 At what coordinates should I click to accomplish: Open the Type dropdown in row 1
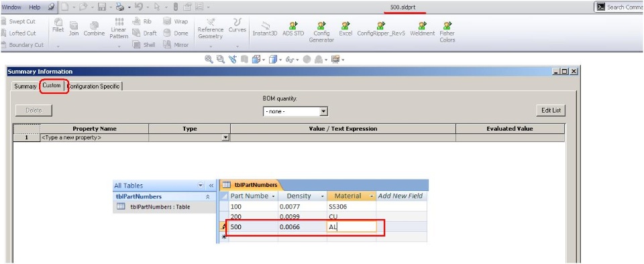[225, 138]
